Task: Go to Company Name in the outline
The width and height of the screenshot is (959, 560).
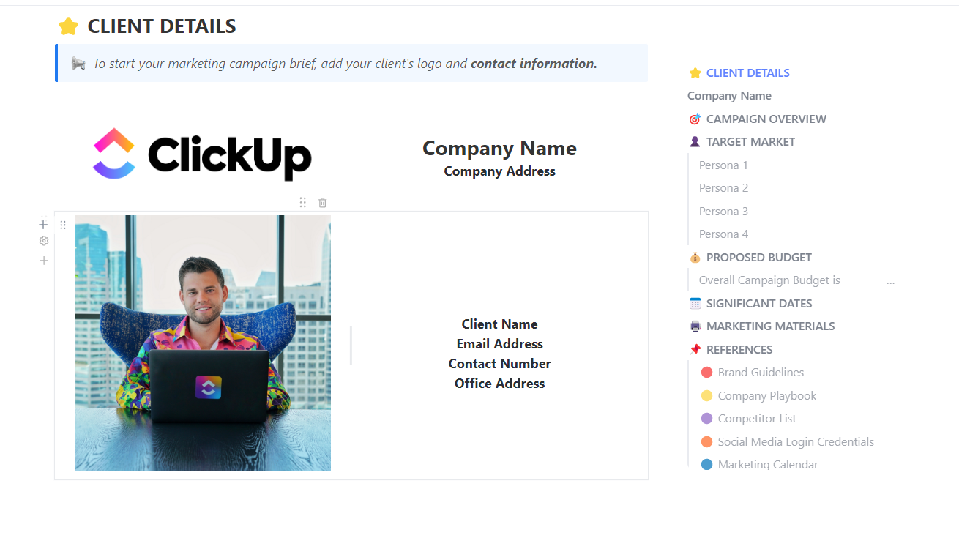Action: 729,96
